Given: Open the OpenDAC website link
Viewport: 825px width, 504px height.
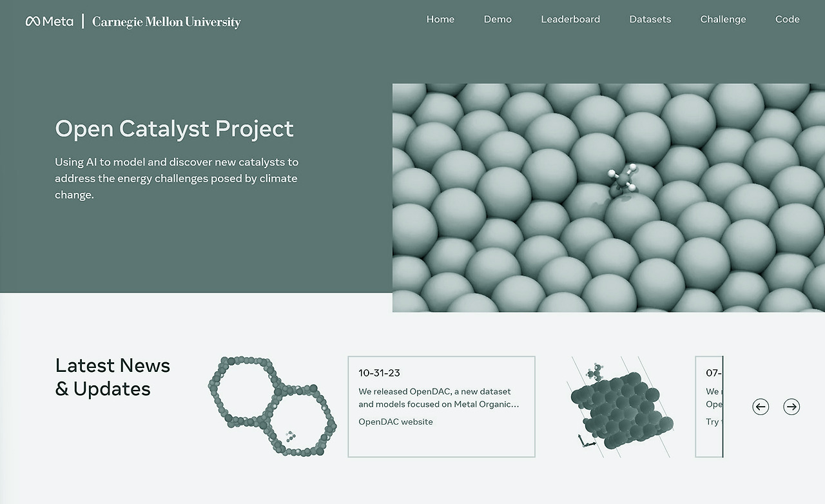Looking at the screenshot, I should (396, 422).
